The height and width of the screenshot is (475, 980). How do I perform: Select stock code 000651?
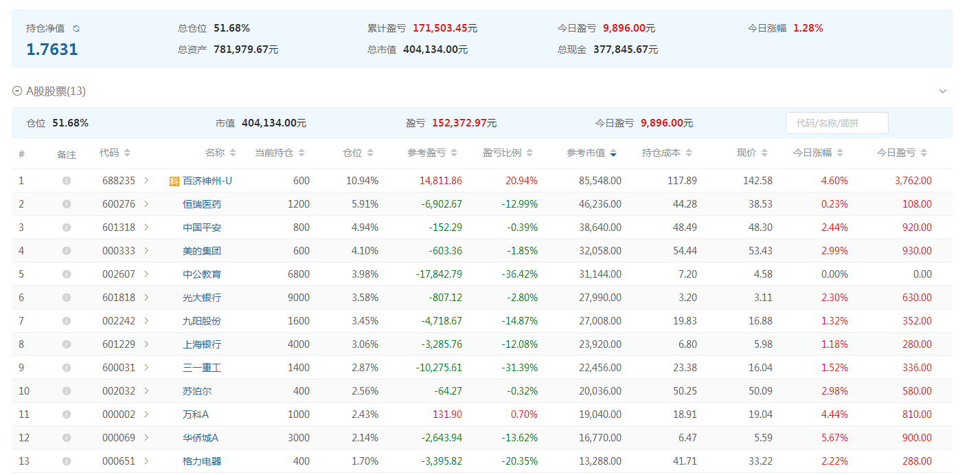119,461
